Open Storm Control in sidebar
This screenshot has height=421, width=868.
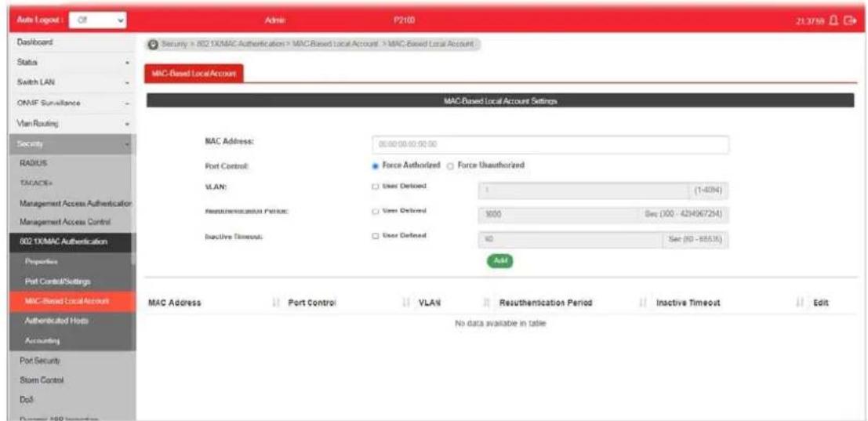(x=71, y=380)
